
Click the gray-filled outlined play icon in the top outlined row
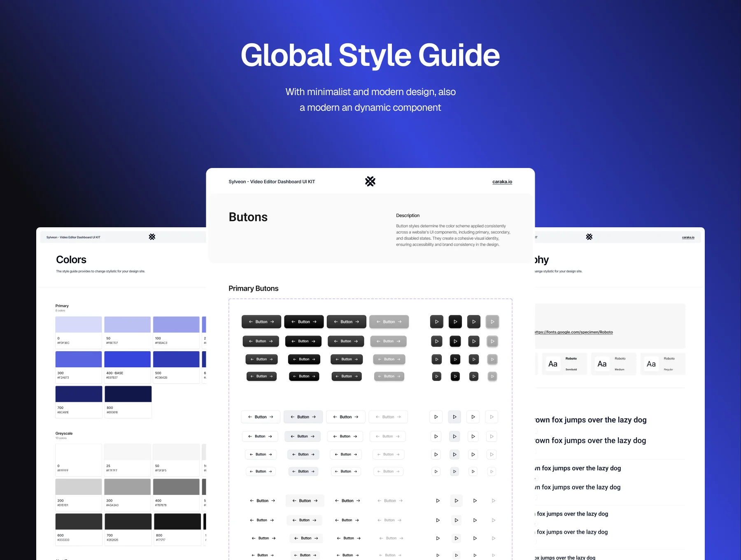(454, 417)
